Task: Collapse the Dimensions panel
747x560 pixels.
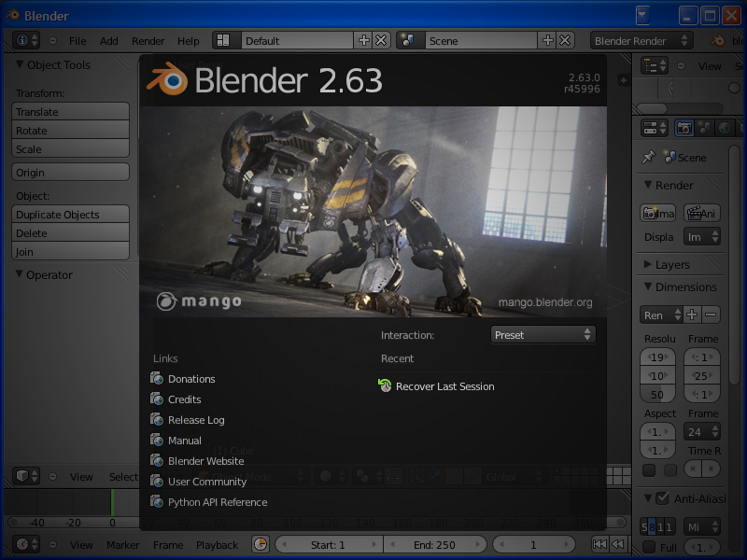Action: [647, 287]
